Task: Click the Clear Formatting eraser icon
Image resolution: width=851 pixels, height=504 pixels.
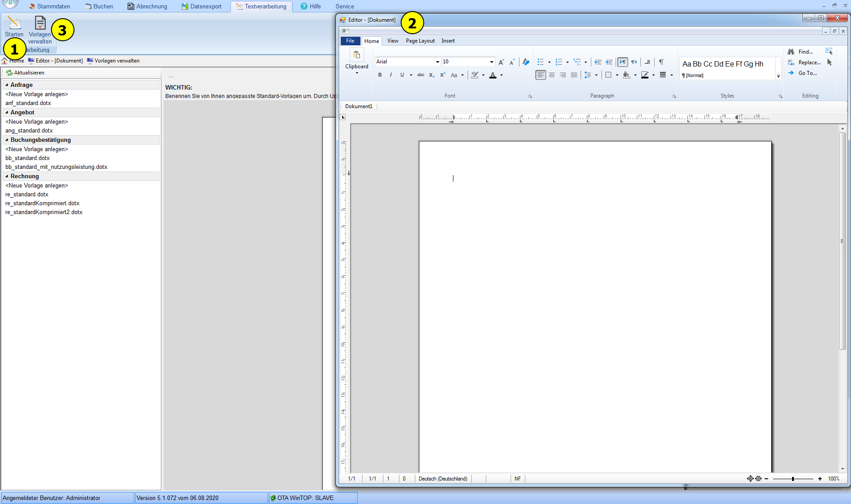Action: click(x=526, y=62)
